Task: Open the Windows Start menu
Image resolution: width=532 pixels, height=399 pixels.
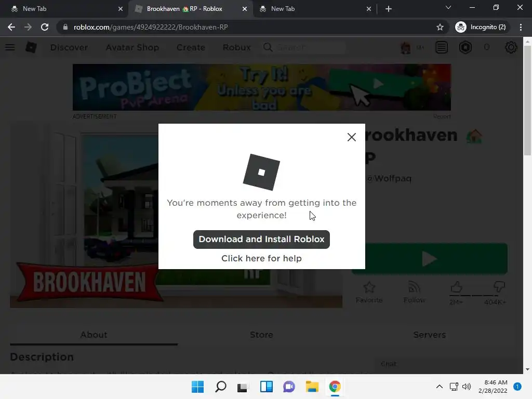Action: pos(197,387)
